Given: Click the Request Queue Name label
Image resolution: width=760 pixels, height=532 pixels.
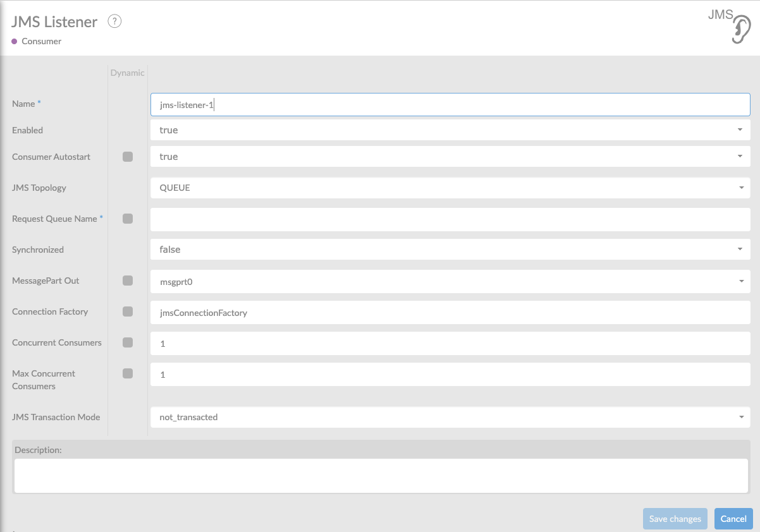Looking at the screenshot, I should point(54,219).
